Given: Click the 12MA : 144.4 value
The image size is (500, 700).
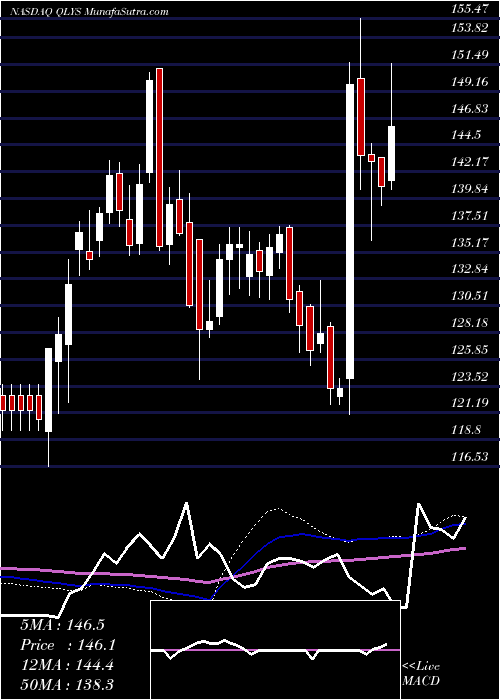Looking at the screenshot, I should (67, 665).
